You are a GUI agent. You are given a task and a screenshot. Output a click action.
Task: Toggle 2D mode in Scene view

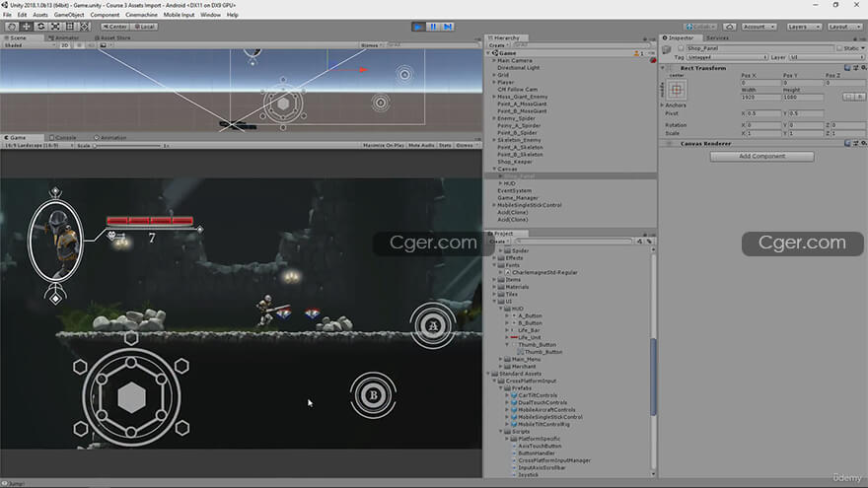[x=65, y=45]
